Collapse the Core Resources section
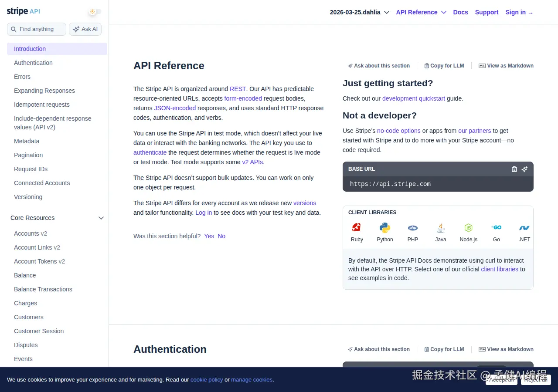Viewport: 558px width, 392px height. pyautogui.click(x=101, y=218)
